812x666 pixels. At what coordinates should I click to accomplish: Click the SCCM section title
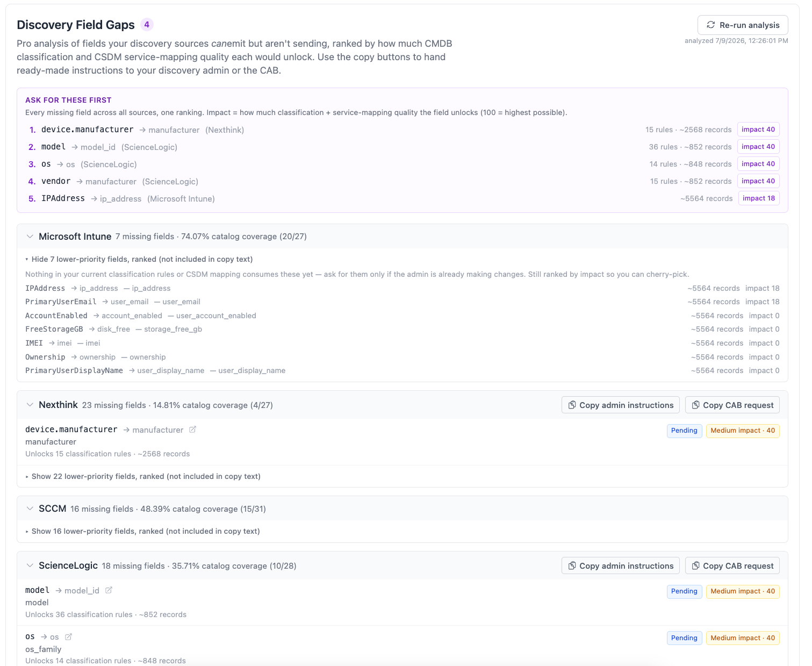coord(53,509)
